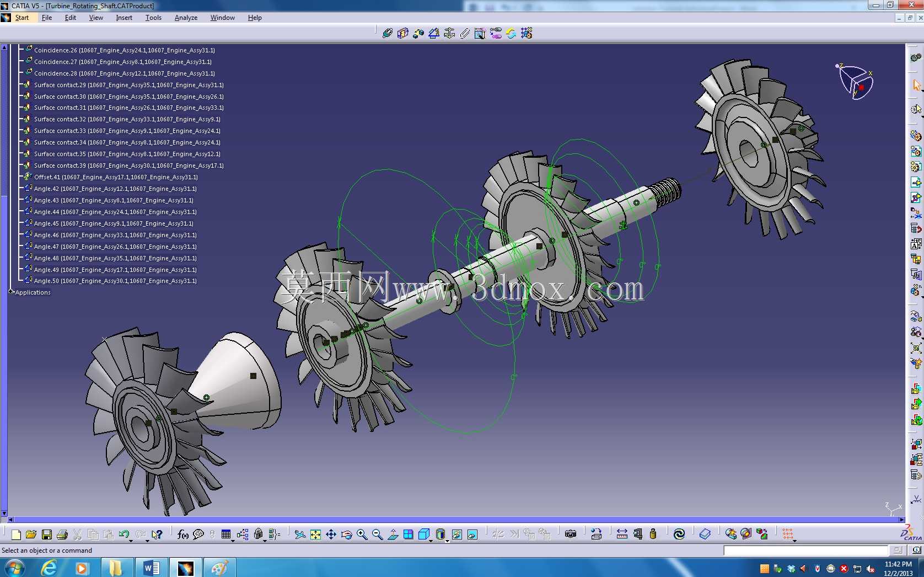The width and height of the screenshot is (924, 577).
Task: Click the 3D compass in viewport
Action: click(856, 82)
